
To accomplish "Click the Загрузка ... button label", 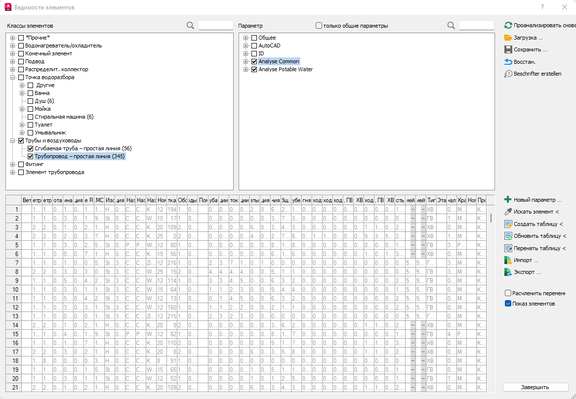I will point(528,37).
